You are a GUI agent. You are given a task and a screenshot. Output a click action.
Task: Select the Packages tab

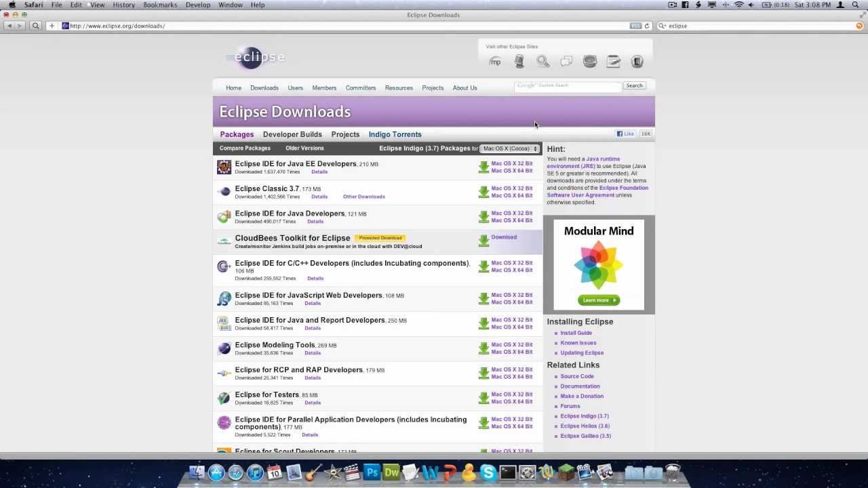coord(237,134)
